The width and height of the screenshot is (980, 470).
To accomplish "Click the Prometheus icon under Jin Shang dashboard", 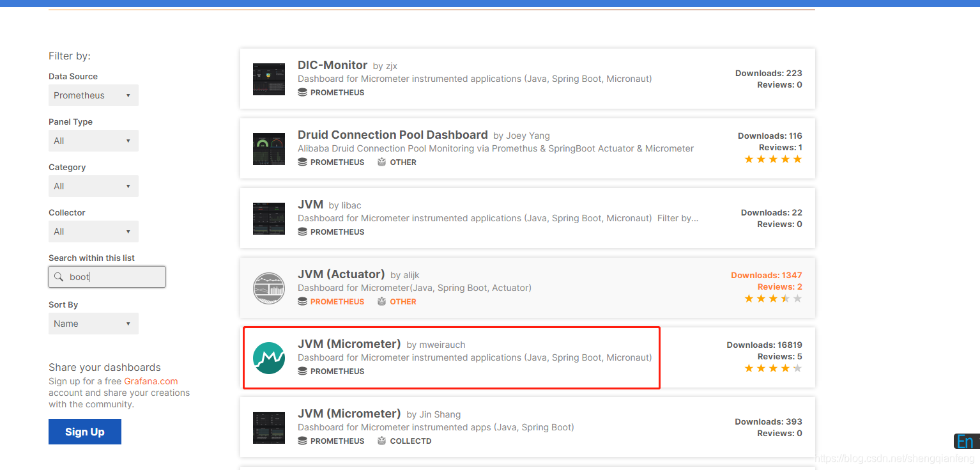I will (x=302, y=441).
